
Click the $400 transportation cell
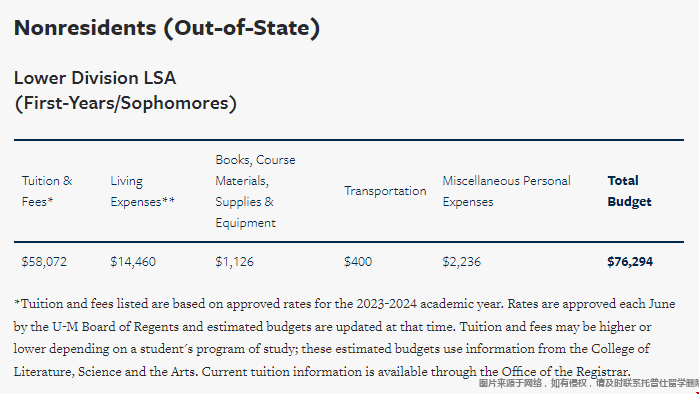[358, 262]
